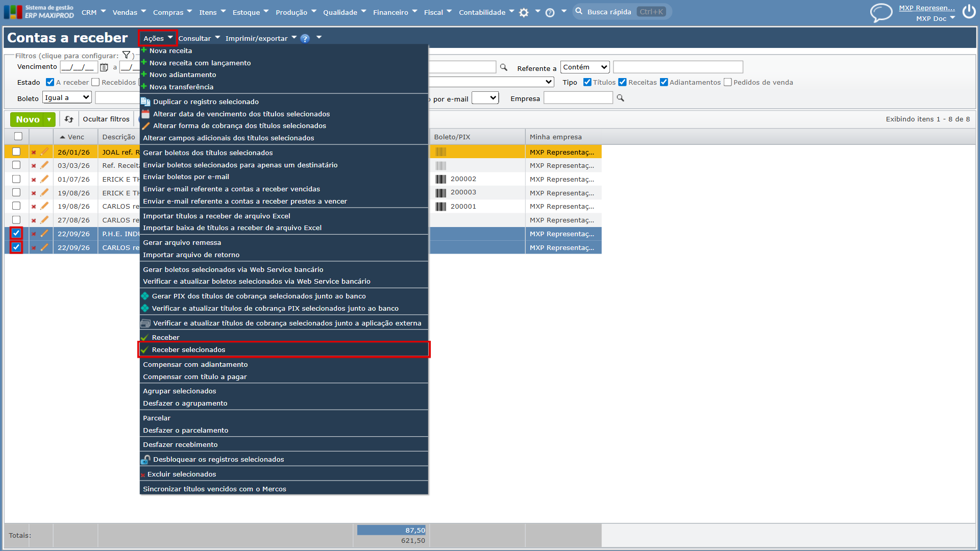Click the filter funnel icon
This screenshot has height=551, width=980.
click(126, 55)
